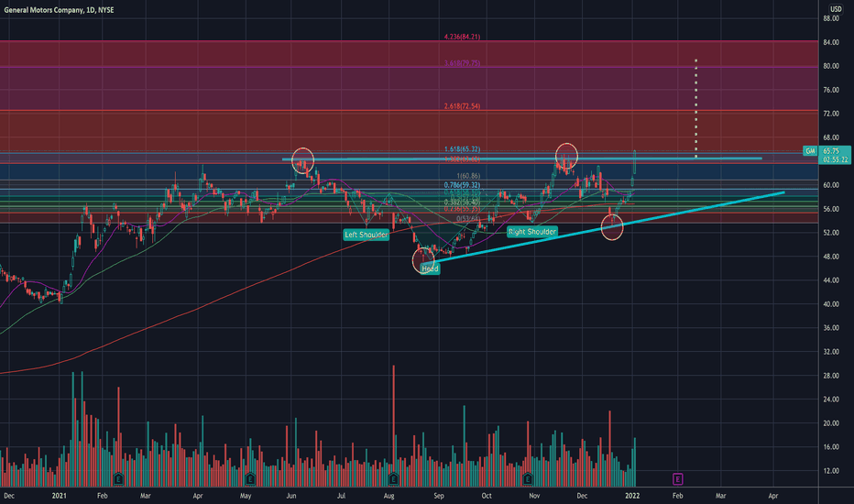
Task: Click the 1(60.86) Fibonacci level label
Action: point(468,176)
